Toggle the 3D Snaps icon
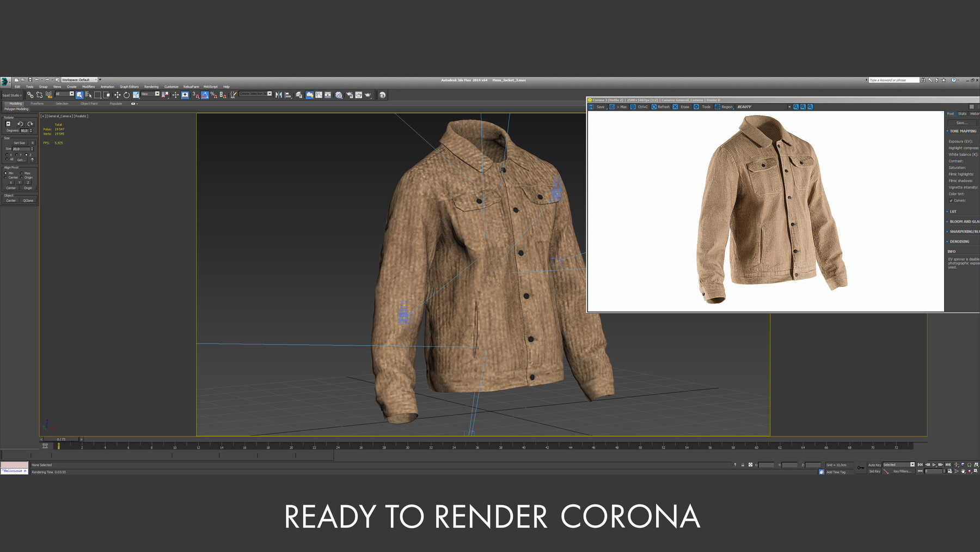 [195, 95]
